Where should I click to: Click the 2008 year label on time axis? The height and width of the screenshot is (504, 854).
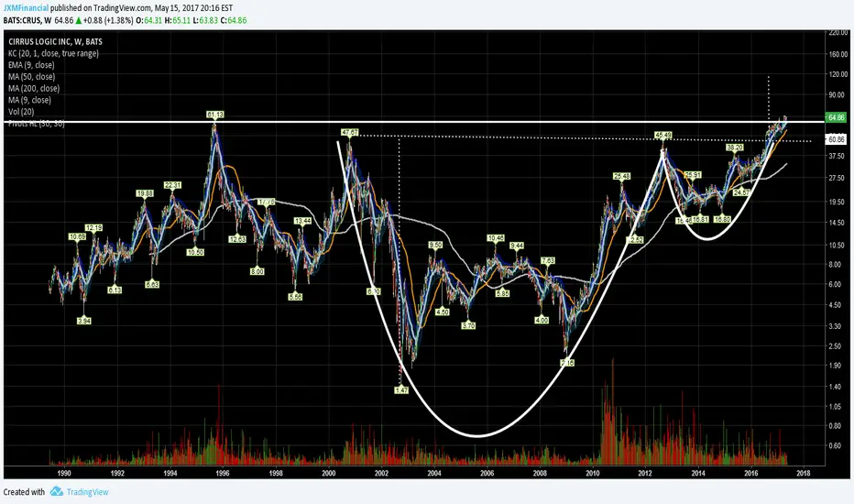click(540, 473)
